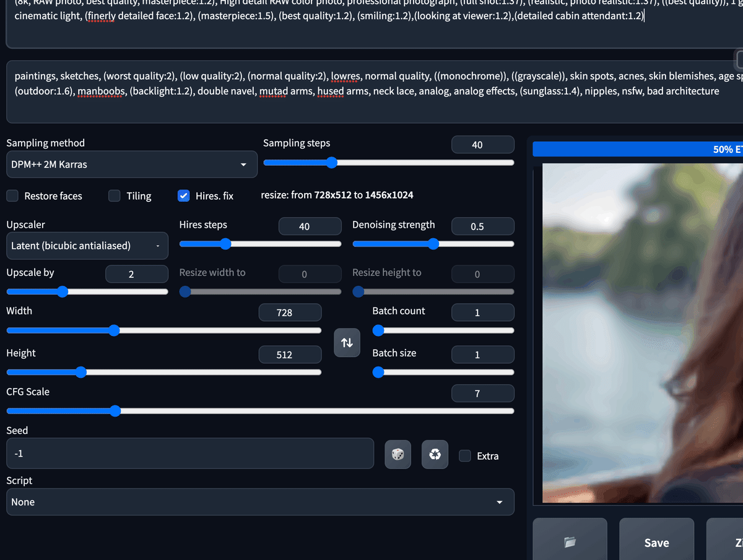
Task: Click the CFG Scale slider
Action: [x=260, y=411]
